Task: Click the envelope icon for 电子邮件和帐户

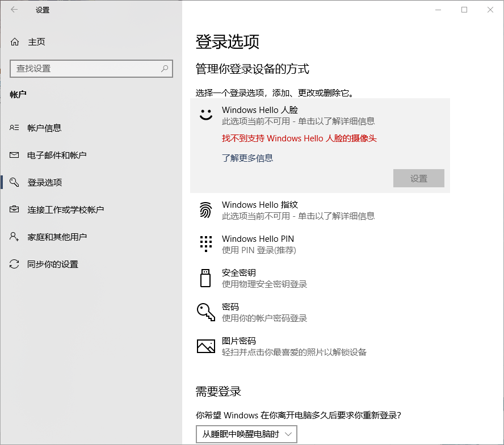Action: 14,155
